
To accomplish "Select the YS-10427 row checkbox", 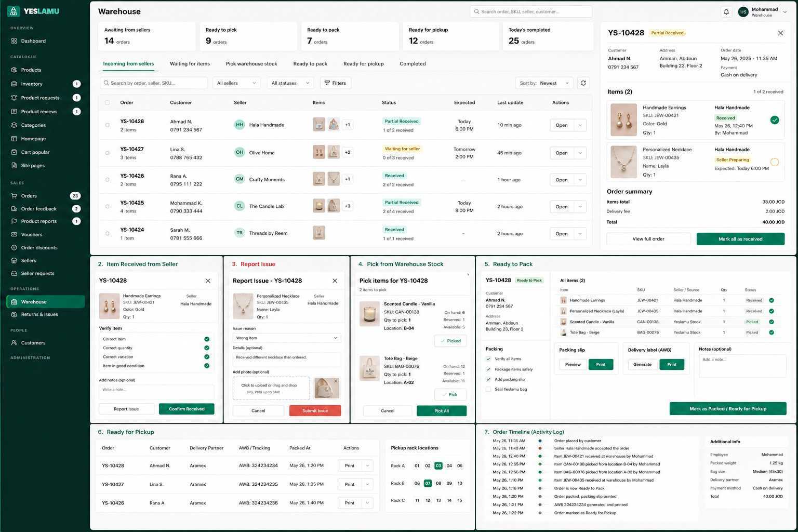I will tap(108, 153).
